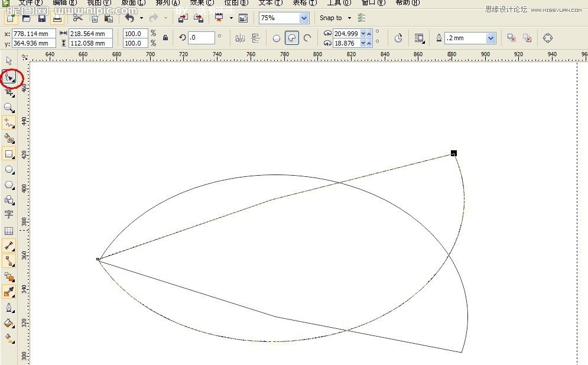Click the Scissors cut icon

77,18
